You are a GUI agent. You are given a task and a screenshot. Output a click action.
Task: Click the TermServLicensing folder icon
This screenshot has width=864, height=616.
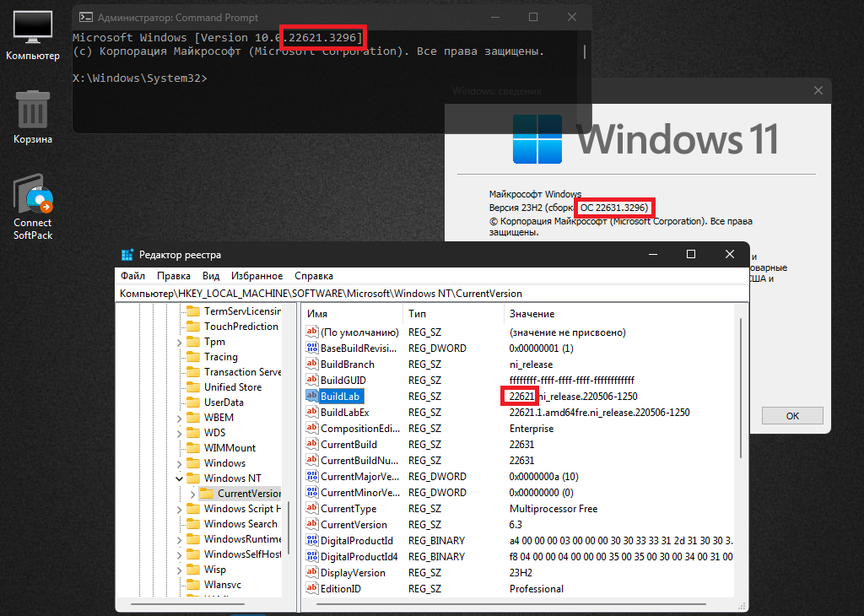pos(193,311)
